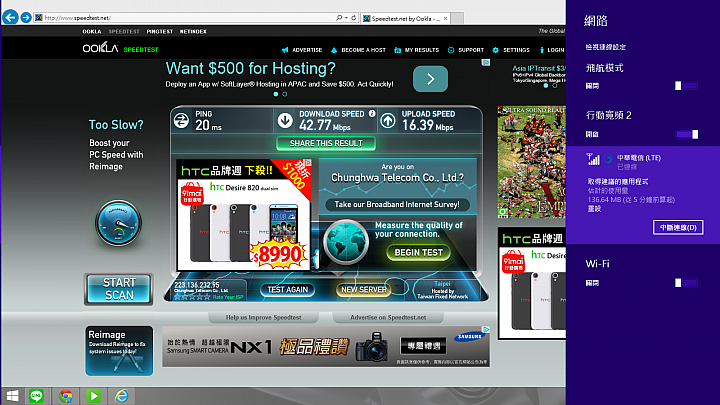This screenshot has width=720, height=405.
Task: Click New Server button
Action: click(364, 290)
